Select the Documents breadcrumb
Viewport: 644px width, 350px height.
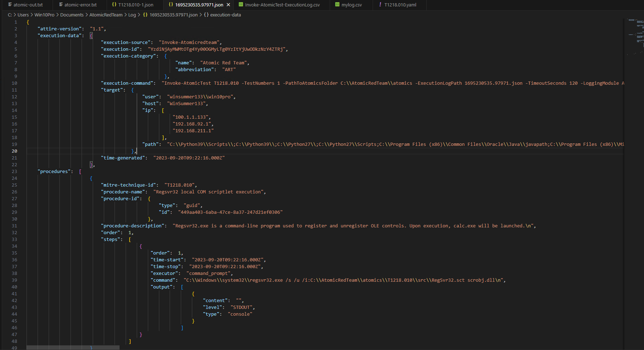pyautogui.click(x=72, y=15)
